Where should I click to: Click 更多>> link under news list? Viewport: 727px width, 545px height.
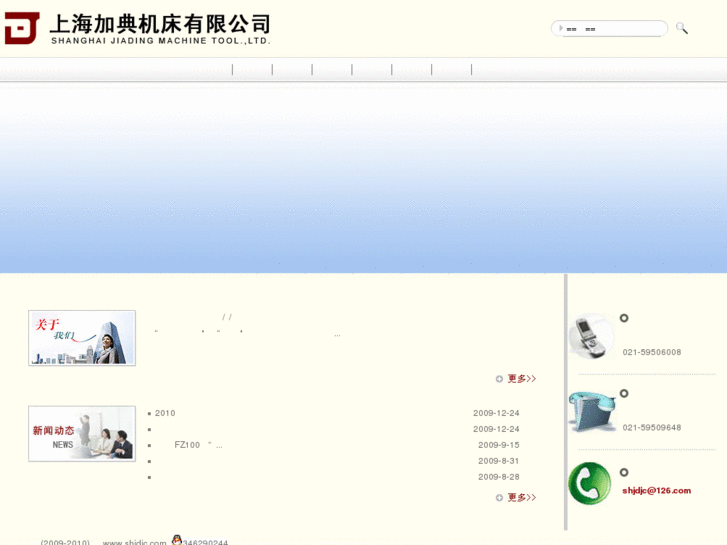point(522,497)
